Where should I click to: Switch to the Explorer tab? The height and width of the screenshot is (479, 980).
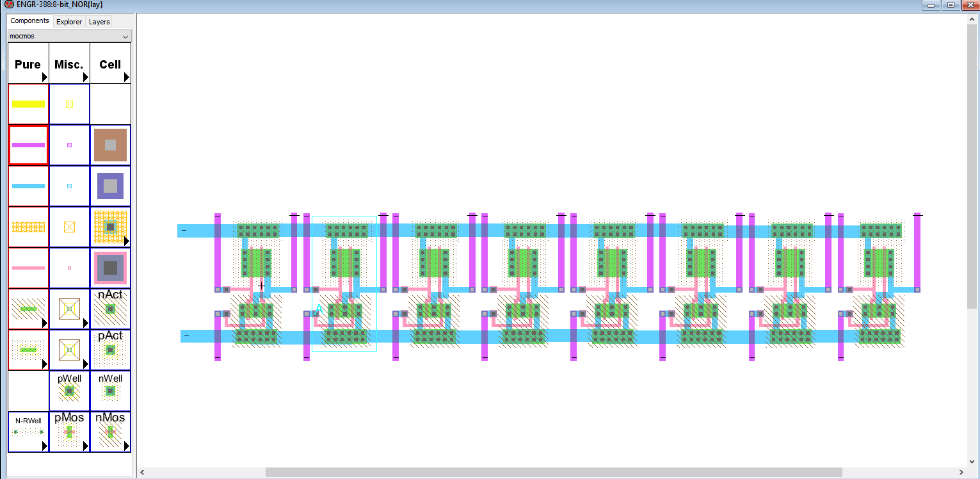coord(69,22)
